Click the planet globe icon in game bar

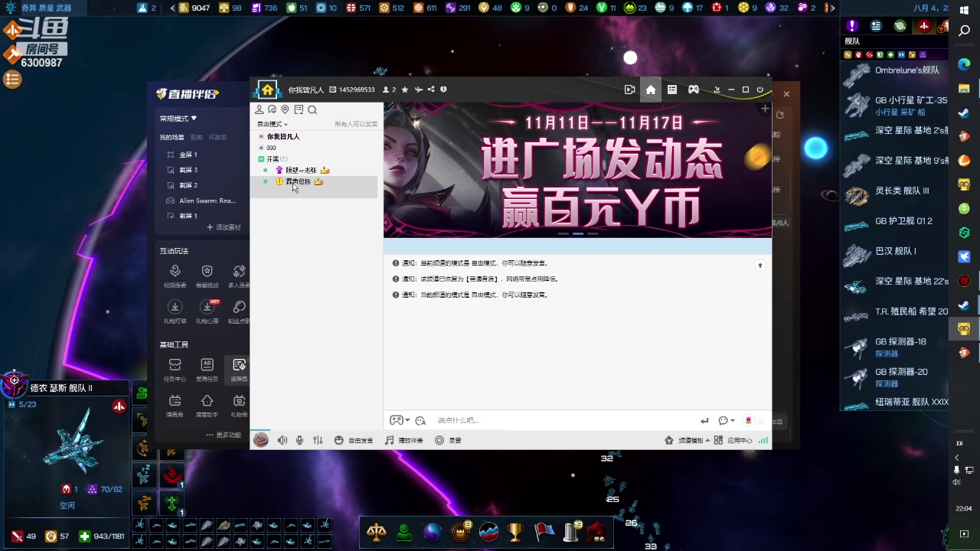pyautogui.click(x=432, y=532)
